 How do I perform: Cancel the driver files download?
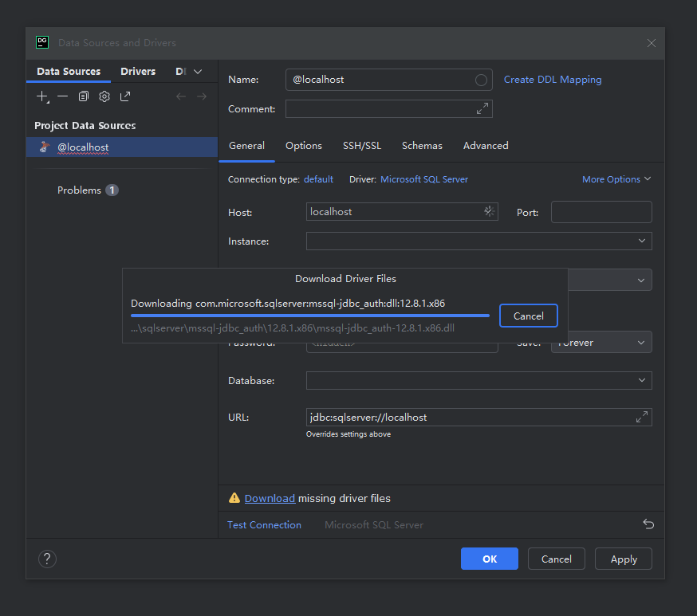click(x=528, y=316)
